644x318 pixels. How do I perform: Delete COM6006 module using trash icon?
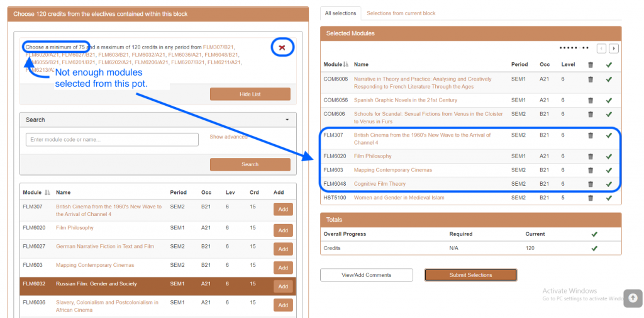coord(590,79)
